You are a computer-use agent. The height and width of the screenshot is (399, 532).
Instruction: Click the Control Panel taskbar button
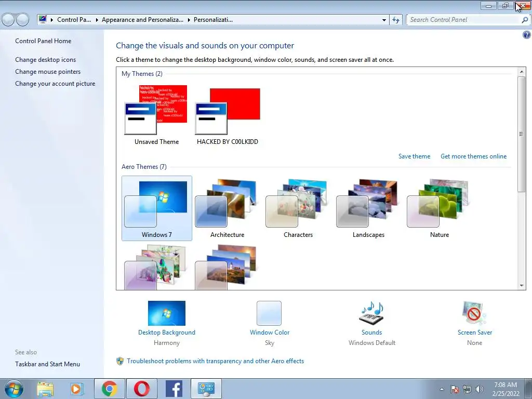[206, 389]
